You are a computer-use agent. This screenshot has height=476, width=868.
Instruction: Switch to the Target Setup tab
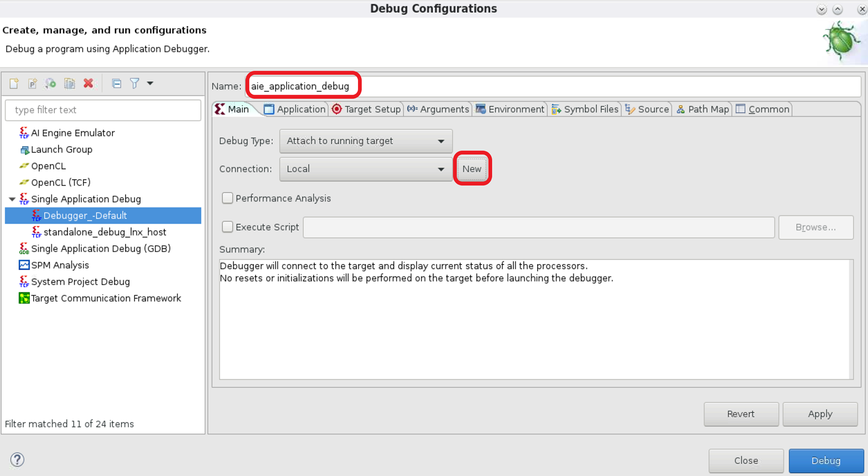coord(366,110)
